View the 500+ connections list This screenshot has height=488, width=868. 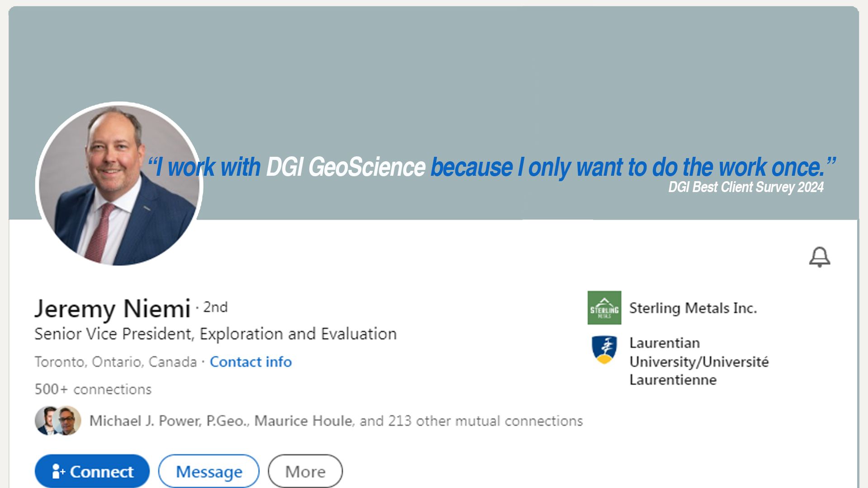tap(93, 389)
